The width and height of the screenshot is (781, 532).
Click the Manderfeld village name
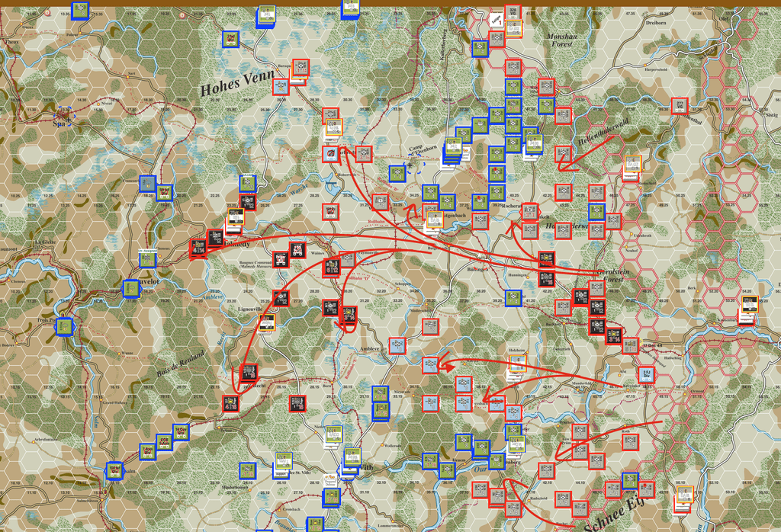[580, 383]
